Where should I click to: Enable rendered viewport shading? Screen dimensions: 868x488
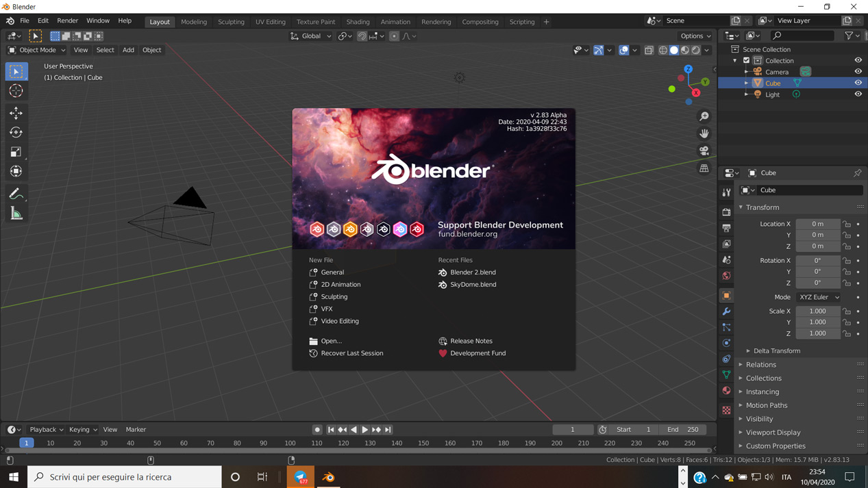(x=696, y=50)
